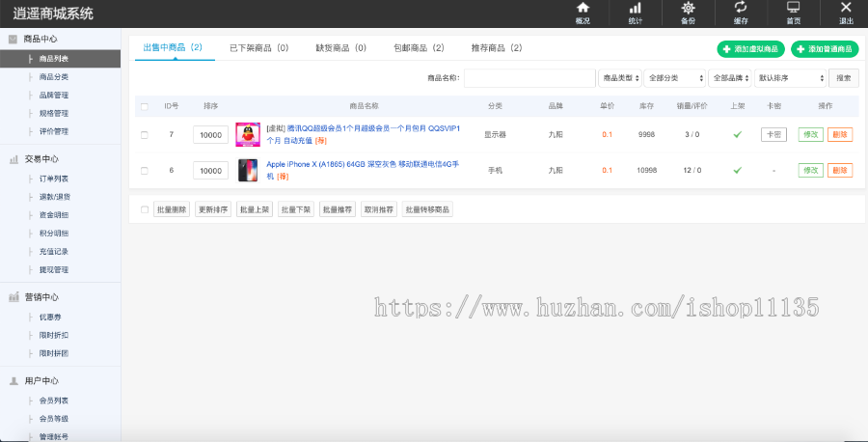868x442 pixels.
Task: Click the QQ product thumbnail image
Action: pyautogui.click(x=248, y=134)
